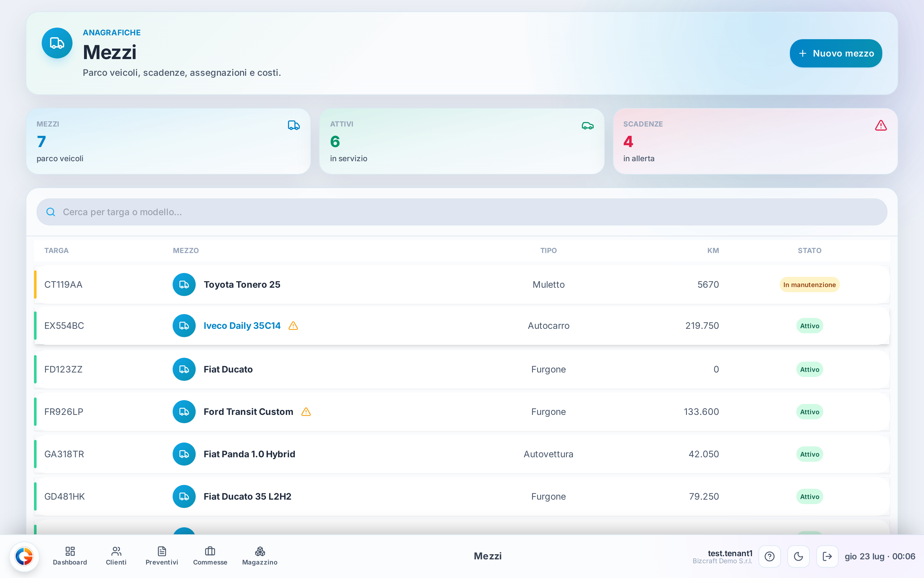The height and width of the screenshot is (578, 924).
Task: Click the In manutenzione status badge
Action: pos(809,285)
